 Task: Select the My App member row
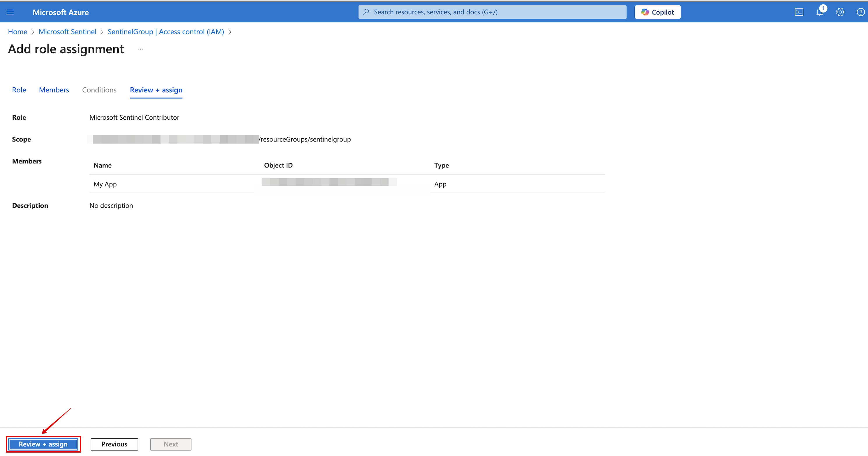click(x=105, y=184)
